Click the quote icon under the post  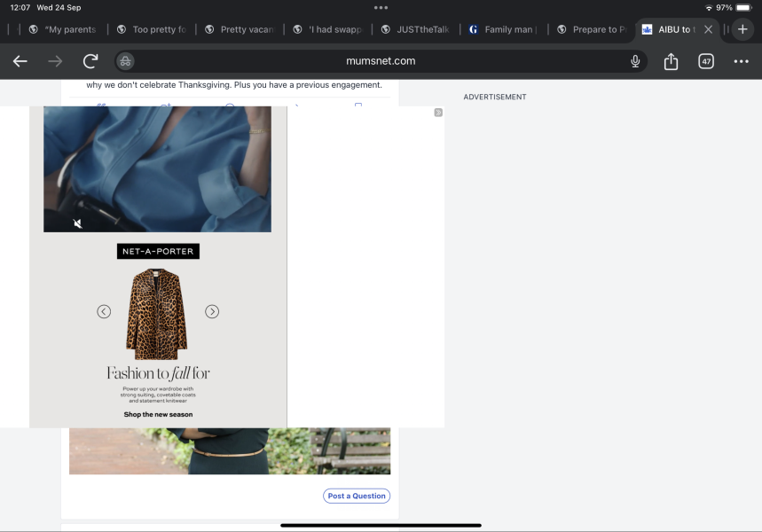100,105
